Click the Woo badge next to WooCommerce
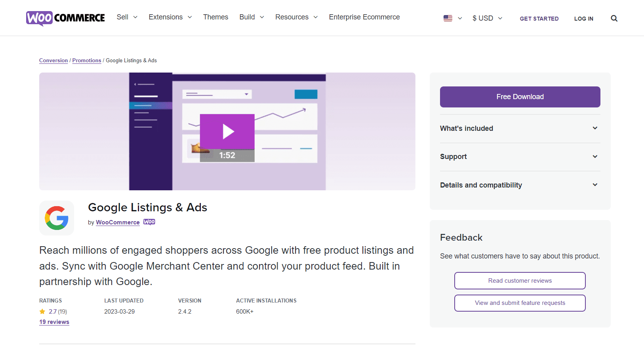Image resolution: width=644 pixels, height=358 pixels. [x=149, y=222]
